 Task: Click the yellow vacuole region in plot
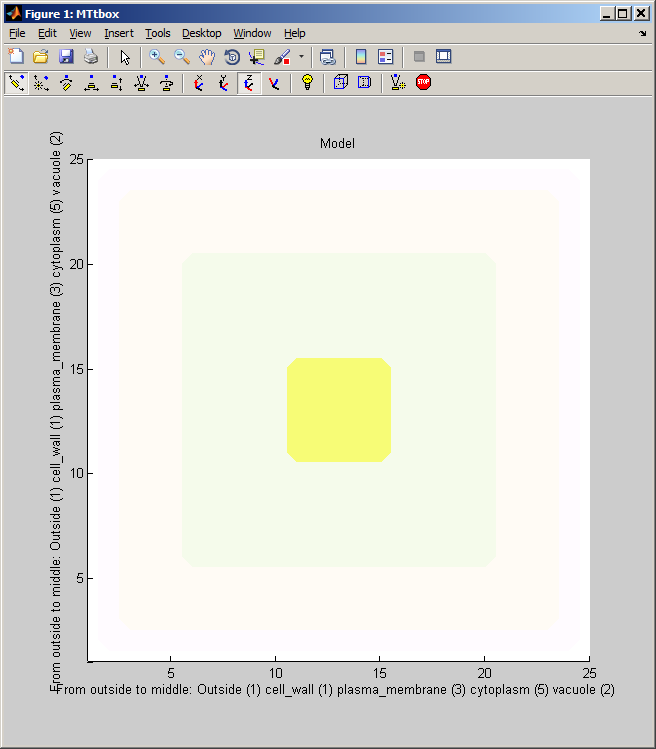338,410
